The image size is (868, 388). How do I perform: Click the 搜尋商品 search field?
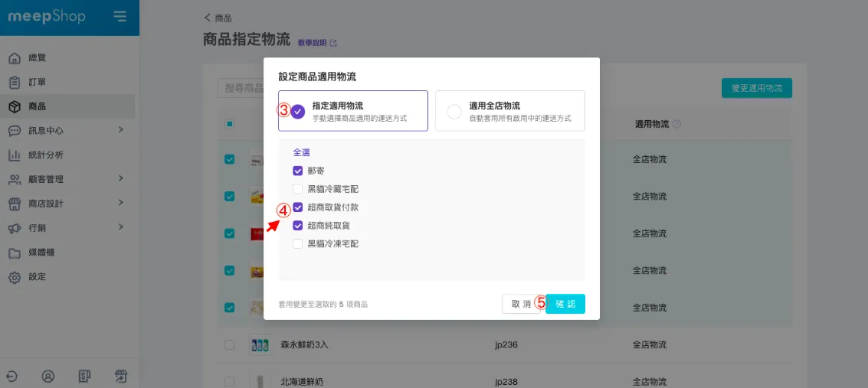[241, 88]
